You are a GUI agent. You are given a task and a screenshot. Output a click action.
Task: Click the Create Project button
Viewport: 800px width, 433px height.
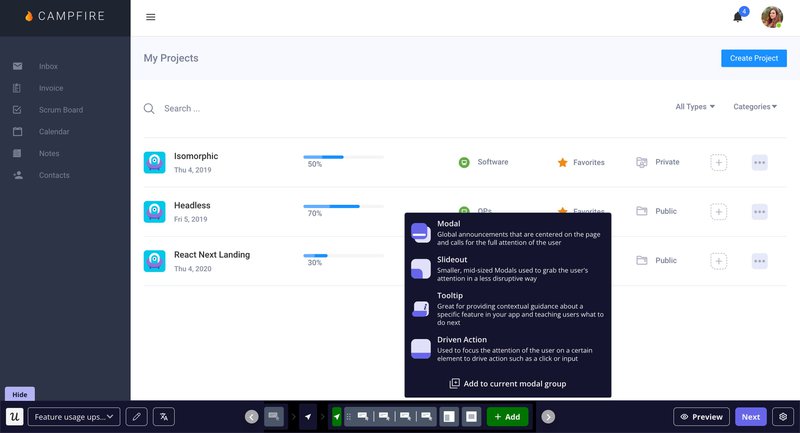pos(753,58)
